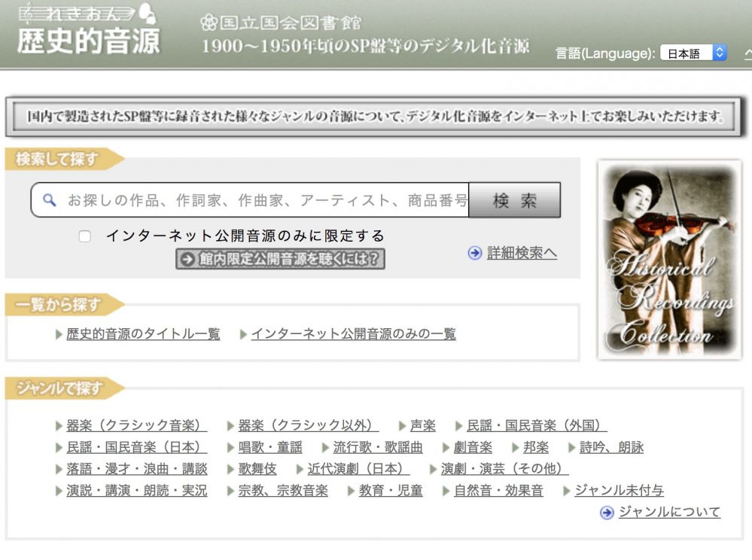Select 器楽（クラシック音楽） genre
The width and height of the screenshot is (752, 560).
click(137, 426)
